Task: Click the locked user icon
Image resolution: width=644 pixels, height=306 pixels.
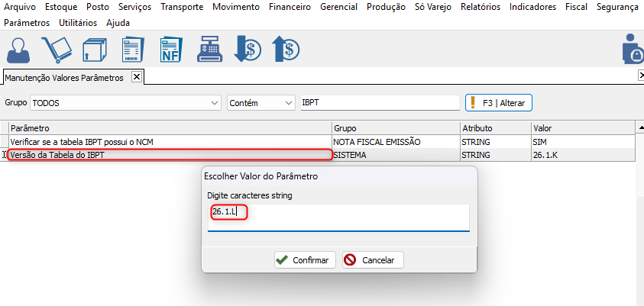Action: (x=633, y=49)
